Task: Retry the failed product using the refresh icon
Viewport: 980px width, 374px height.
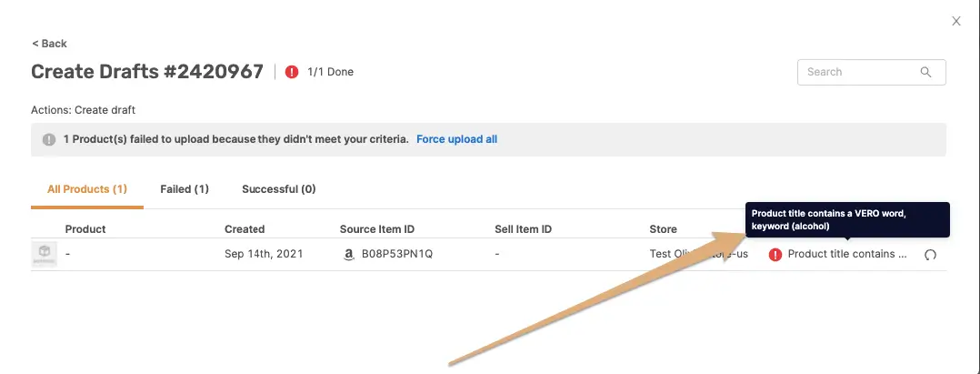Action: [x=930, y=255]
